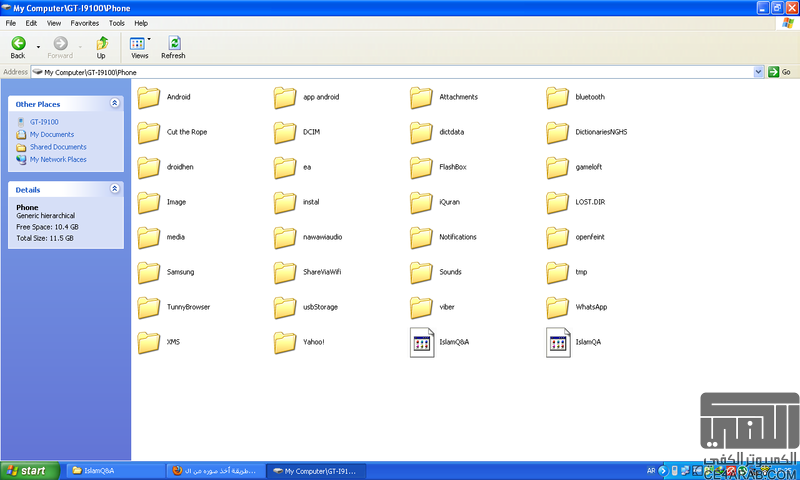The width and height of the screenshot is (800, 480).
Task: Select the Image folder icon
Action: tap(149, 203)
